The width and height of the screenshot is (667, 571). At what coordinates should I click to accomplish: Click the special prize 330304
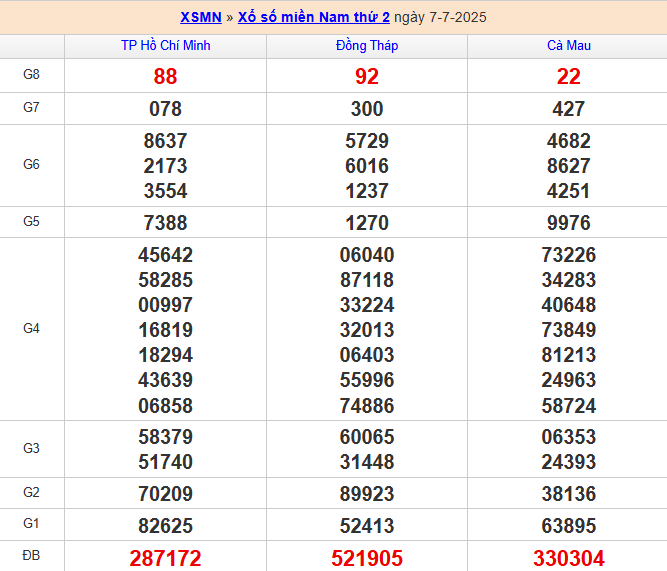pos(569,559)
